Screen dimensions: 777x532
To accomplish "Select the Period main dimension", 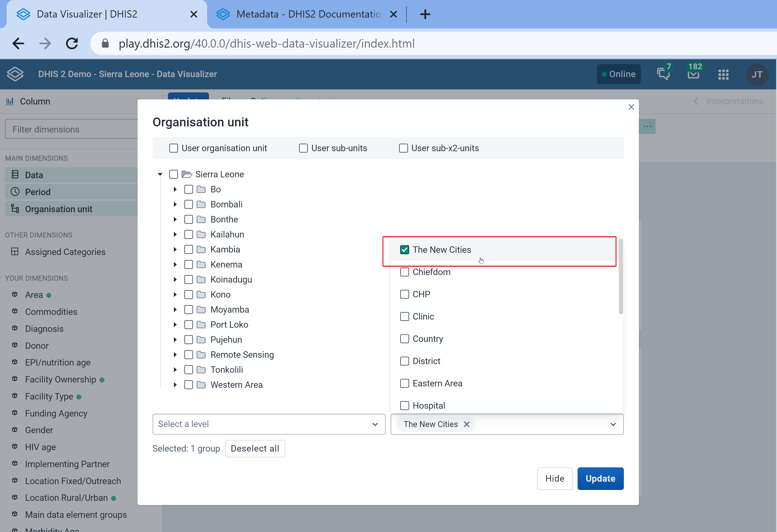I will [71, 192].
